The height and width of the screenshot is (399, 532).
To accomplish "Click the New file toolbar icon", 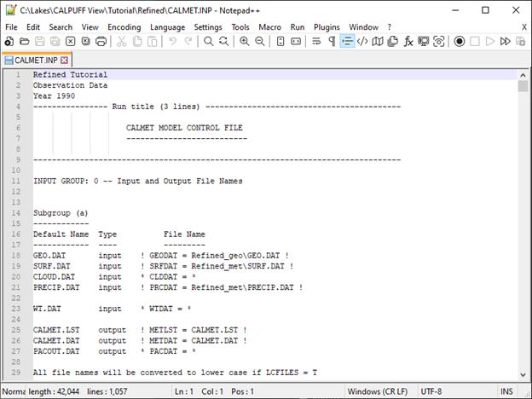I will (10, 41).
